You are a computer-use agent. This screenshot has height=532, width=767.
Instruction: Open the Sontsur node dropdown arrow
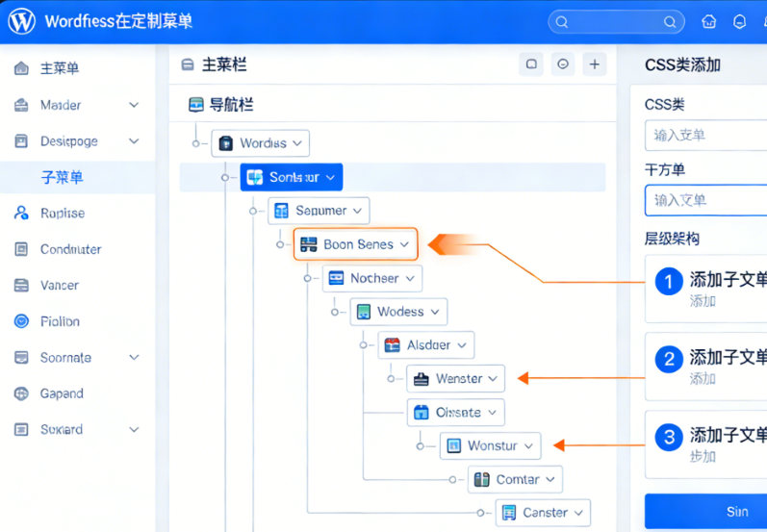[x=331, y=178]
